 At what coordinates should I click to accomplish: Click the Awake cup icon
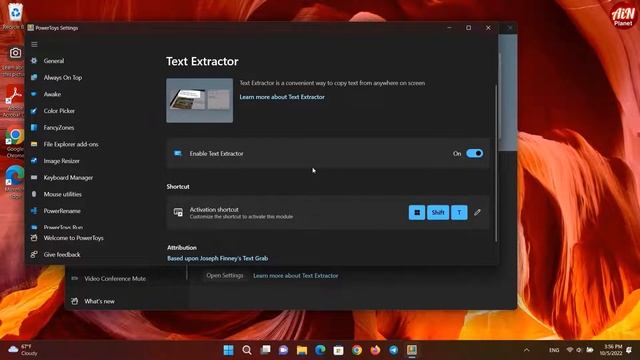[x=34, y=94]
